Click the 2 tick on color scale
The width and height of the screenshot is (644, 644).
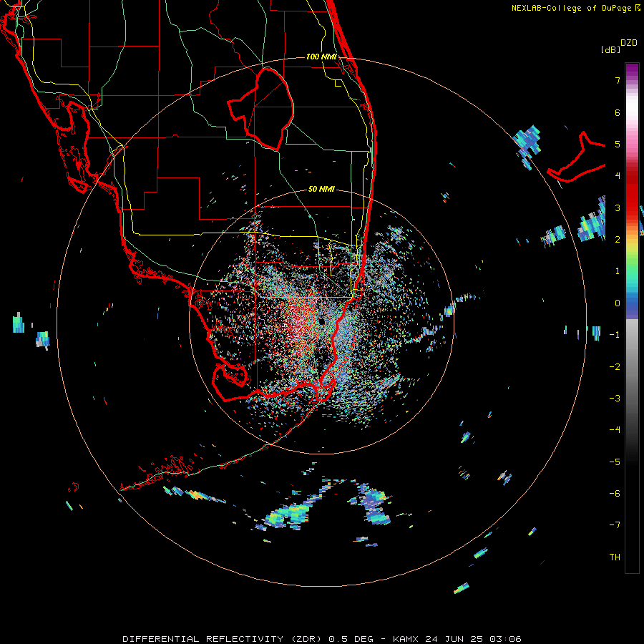coord(618,240)
